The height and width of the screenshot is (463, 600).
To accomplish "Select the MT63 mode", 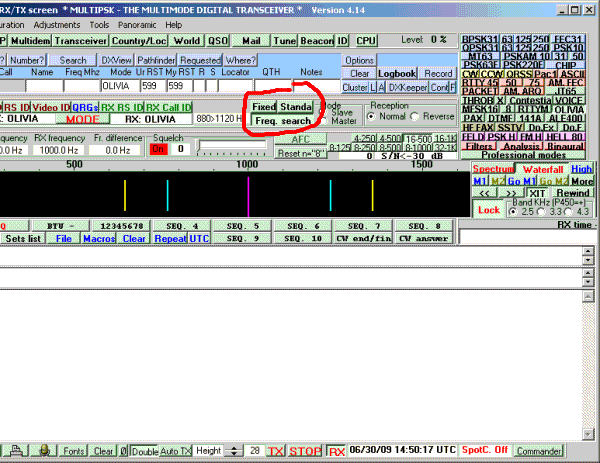I will point(480,56).
